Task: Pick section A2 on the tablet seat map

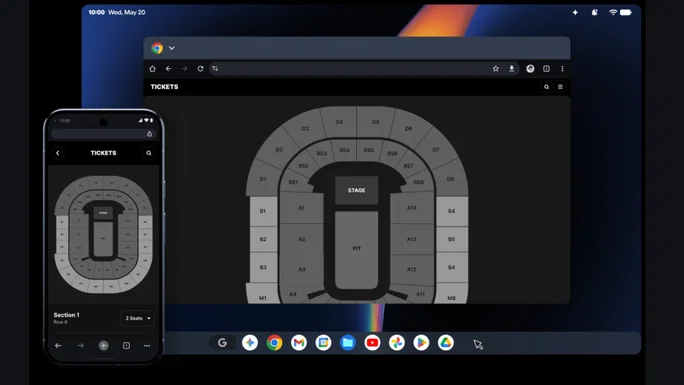Action: coord(302,239)
